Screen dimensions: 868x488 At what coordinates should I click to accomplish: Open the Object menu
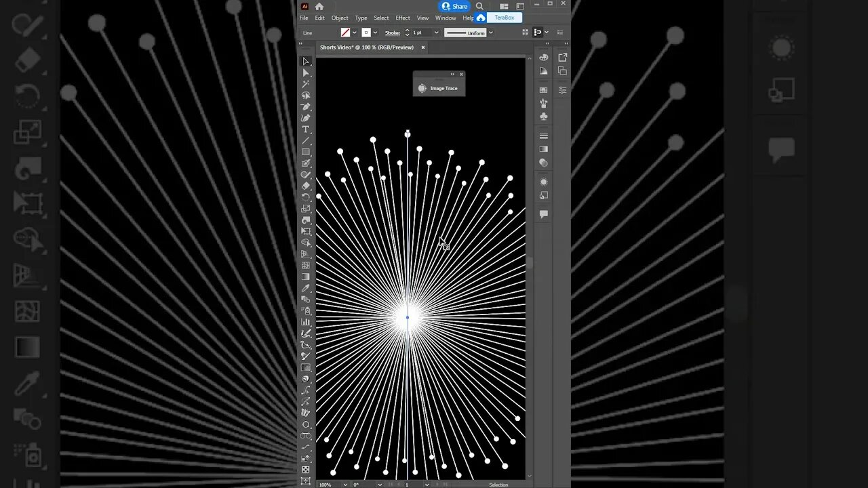click(340, 18)
